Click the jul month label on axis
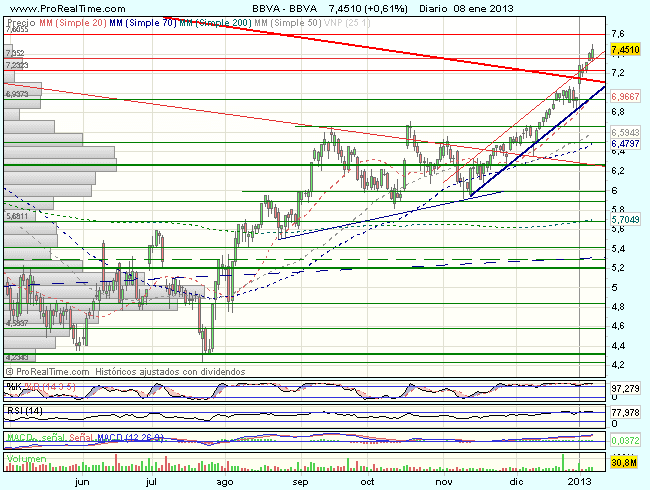The width and height of the screenshot is (650, 490). pyautogui.click(x=152, y=482)
